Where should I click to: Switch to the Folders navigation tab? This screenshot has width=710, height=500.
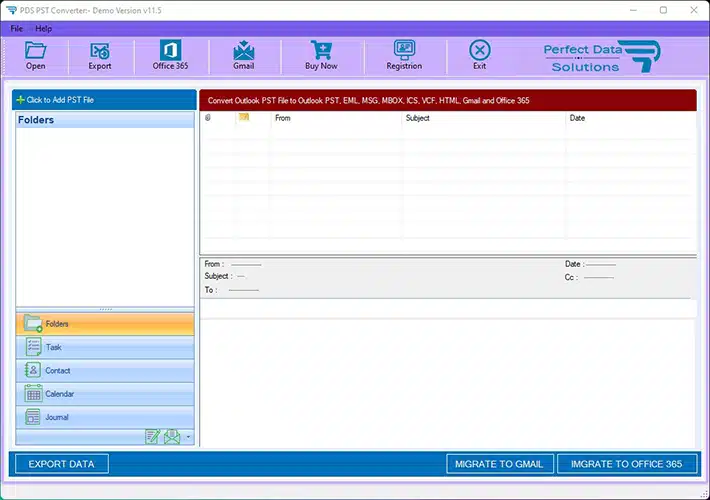105,324
